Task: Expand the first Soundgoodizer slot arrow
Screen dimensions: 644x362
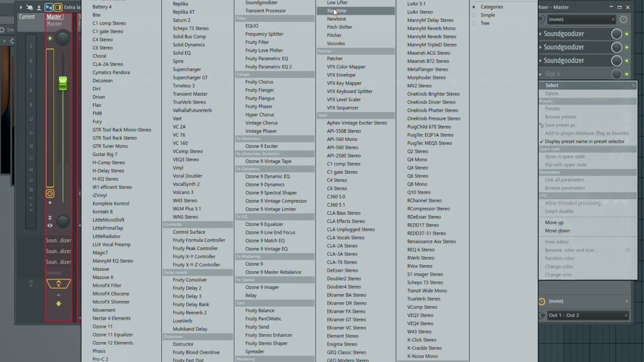Action: tap(541, 34)
